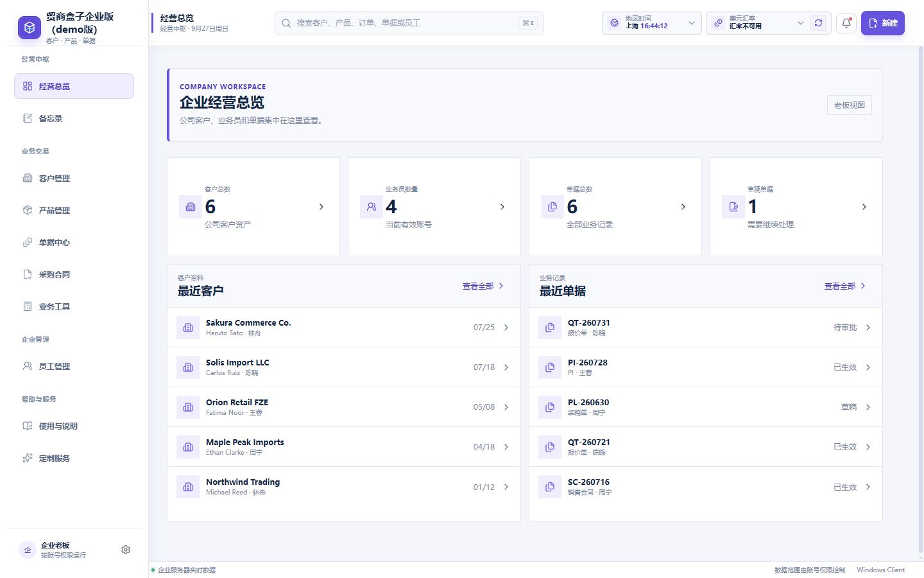Open 定制服务 in the sidebar

[x=74, y=458]
